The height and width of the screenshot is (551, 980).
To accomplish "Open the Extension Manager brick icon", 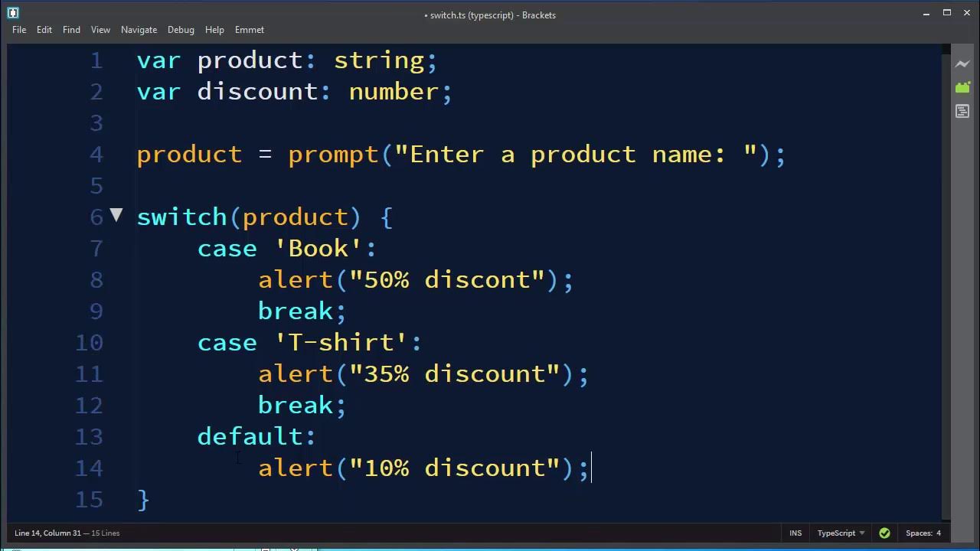I will coord(962,88).
